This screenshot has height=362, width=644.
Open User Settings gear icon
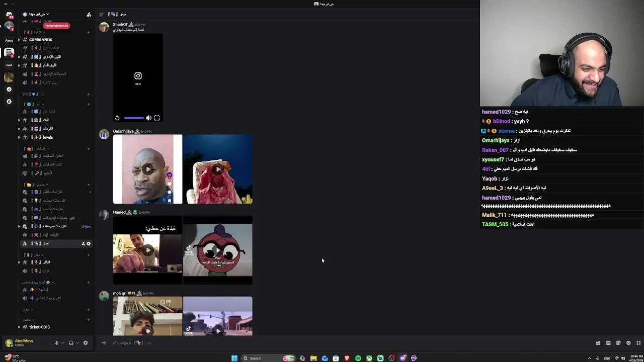pos(86,343)
